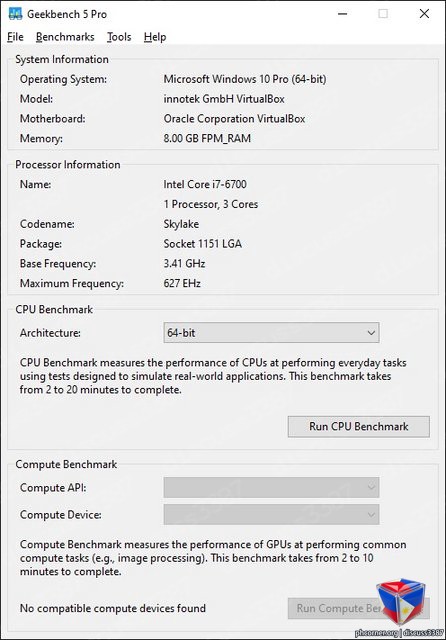Expand the Architecture 64-bit dropdown
The image size is (446, 640).
(x=271, y=333)
